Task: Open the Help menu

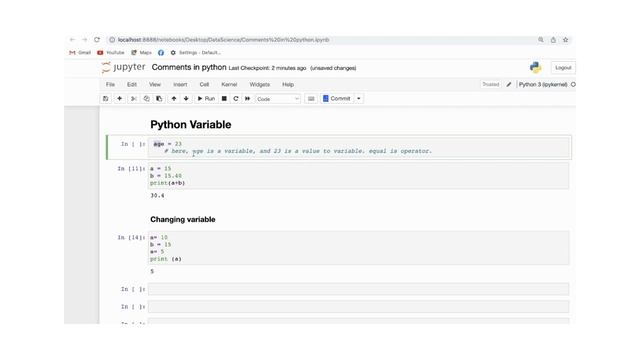Action: [288, 84]
